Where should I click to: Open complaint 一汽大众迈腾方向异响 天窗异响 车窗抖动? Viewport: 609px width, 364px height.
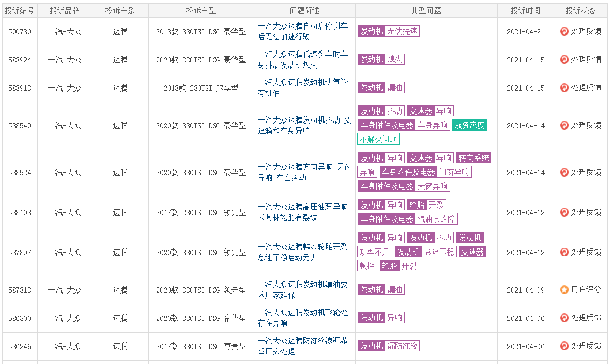[x=304, y=172]
